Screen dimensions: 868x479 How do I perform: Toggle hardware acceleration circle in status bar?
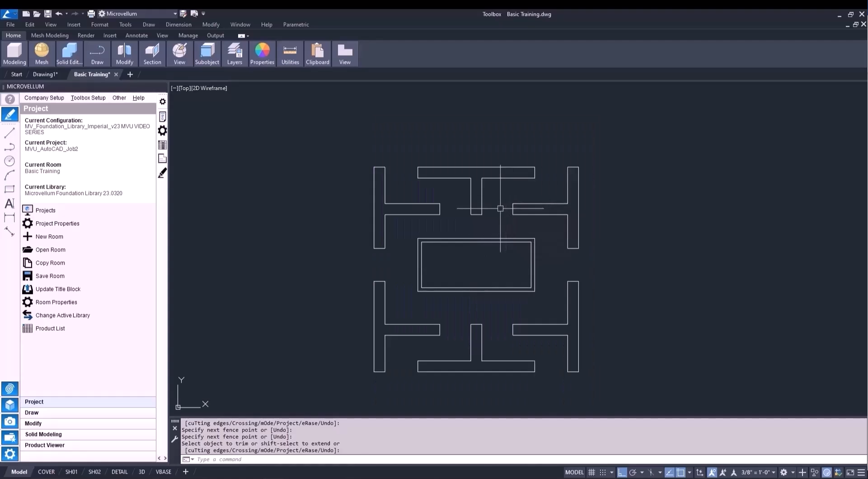click(x=827, y=472)
